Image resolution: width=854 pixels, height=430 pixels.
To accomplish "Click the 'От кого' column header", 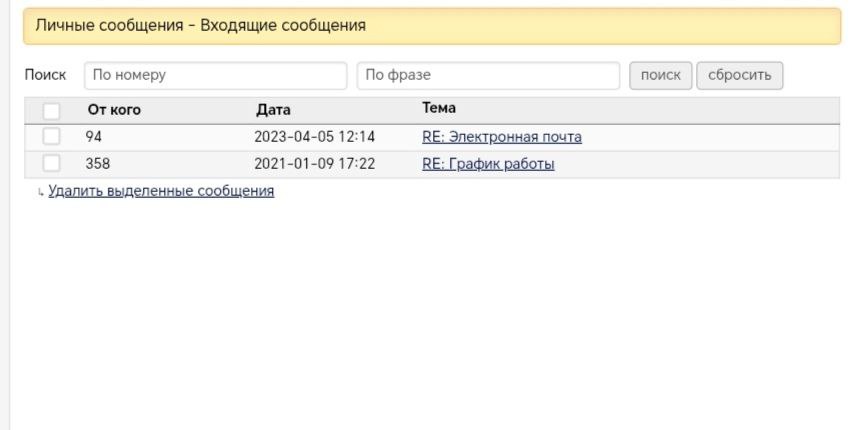I will (114, 110).
